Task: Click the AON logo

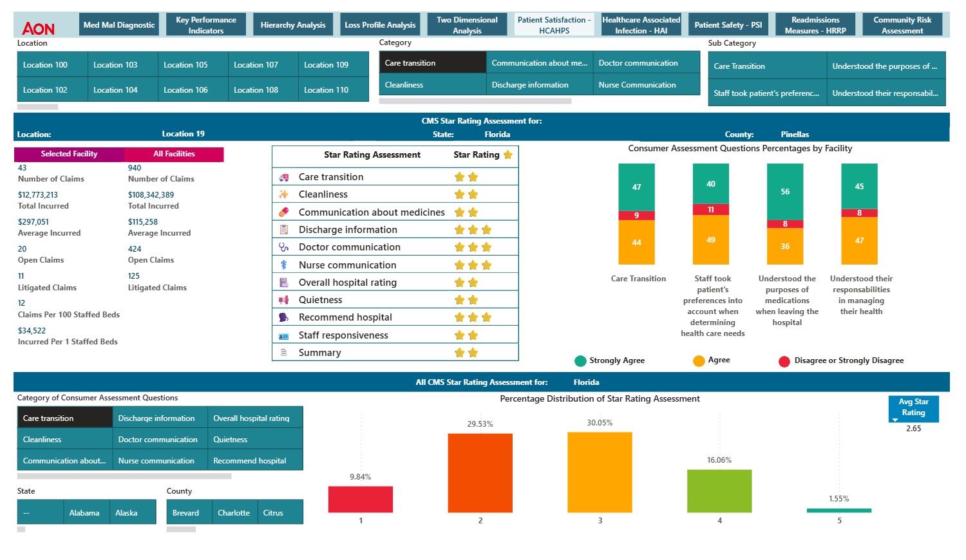Action: (39, 24)
